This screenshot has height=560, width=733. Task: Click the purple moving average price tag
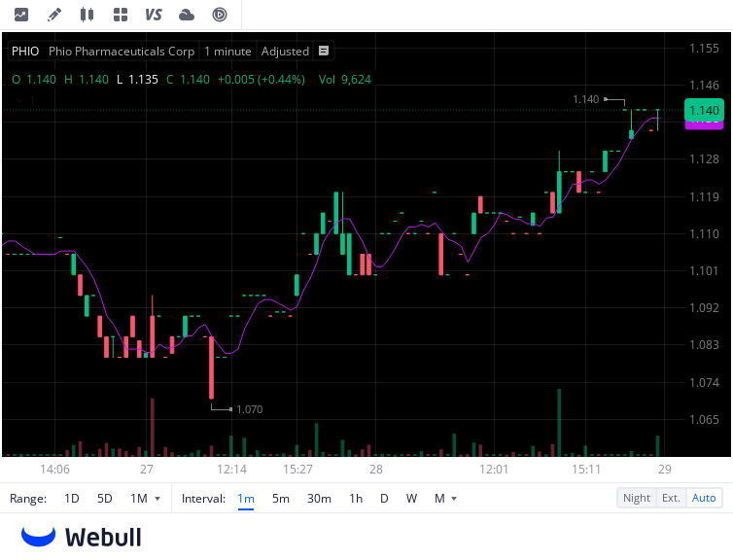pyautogui.click(x=704, y=124)
